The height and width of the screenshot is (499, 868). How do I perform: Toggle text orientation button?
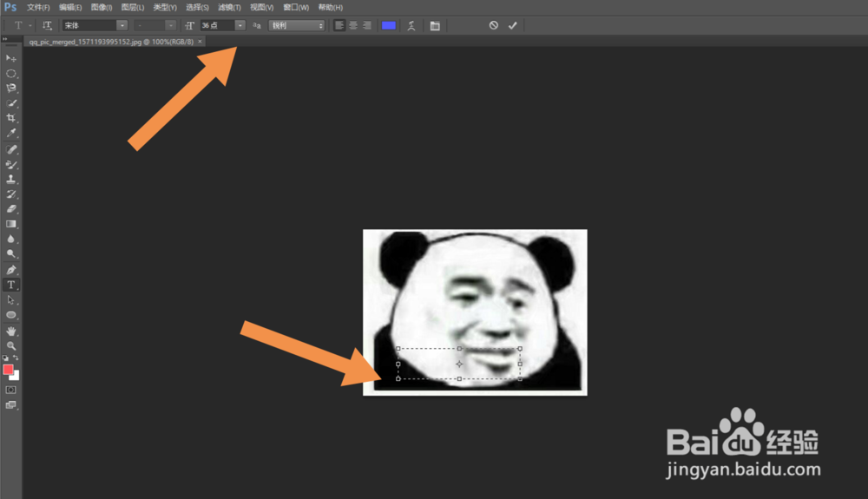(x=47, y=25)
